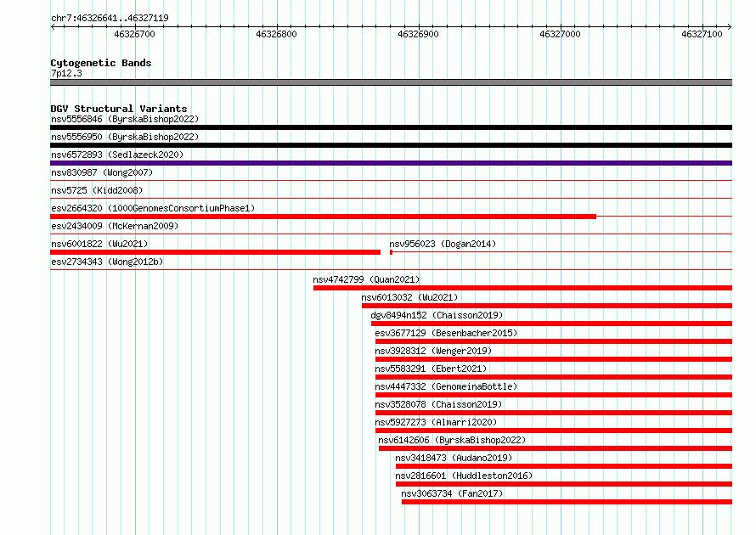Click the left arrowhead of the coordinate ruler
Image resolution: width=756 pixels, height=535 pixels.
point(53,26)
